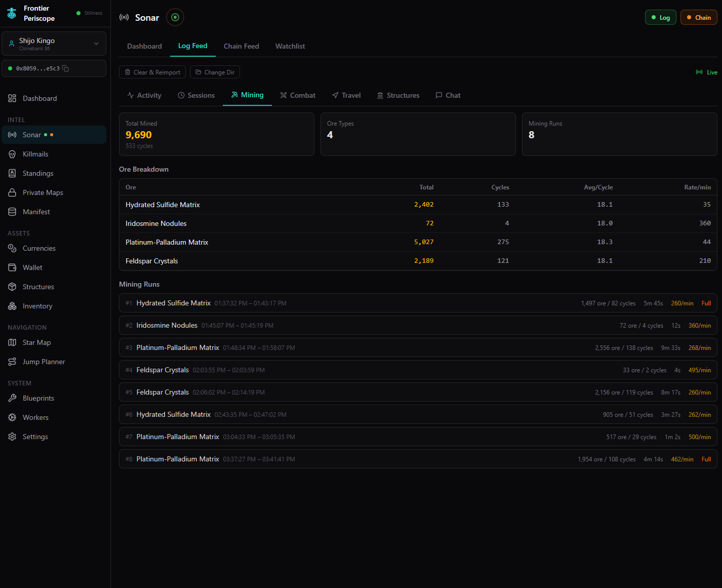Click the Sonar broadcast icon in header

click(x=124, y=17)
